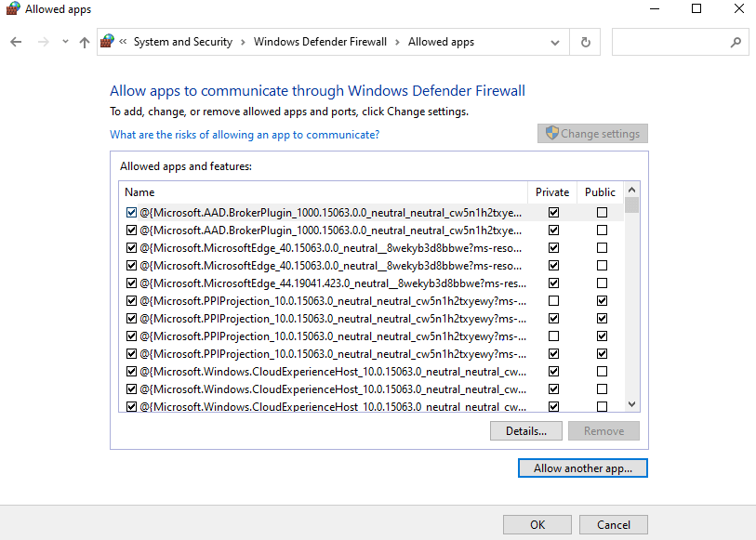Click the Allow another app button

[582, 468]
